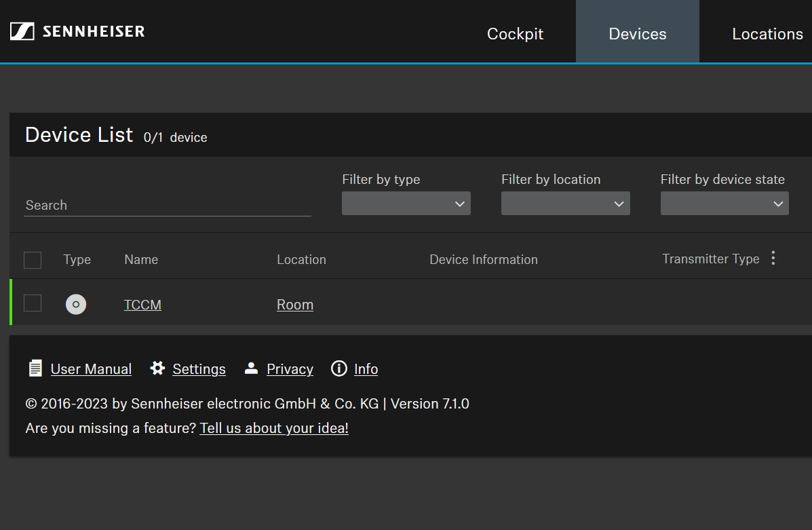The height and width of the screenshot is (530, 812).
Task: Click the Settings gear icon
Action: pyautogui.click(x=157, y=368)
